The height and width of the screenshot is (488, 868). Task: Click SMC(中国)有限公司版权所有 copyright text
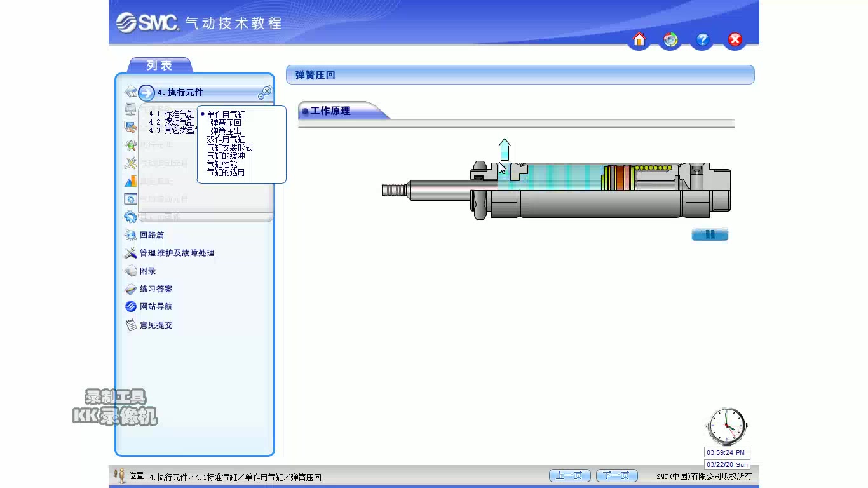tap(704, 476)
